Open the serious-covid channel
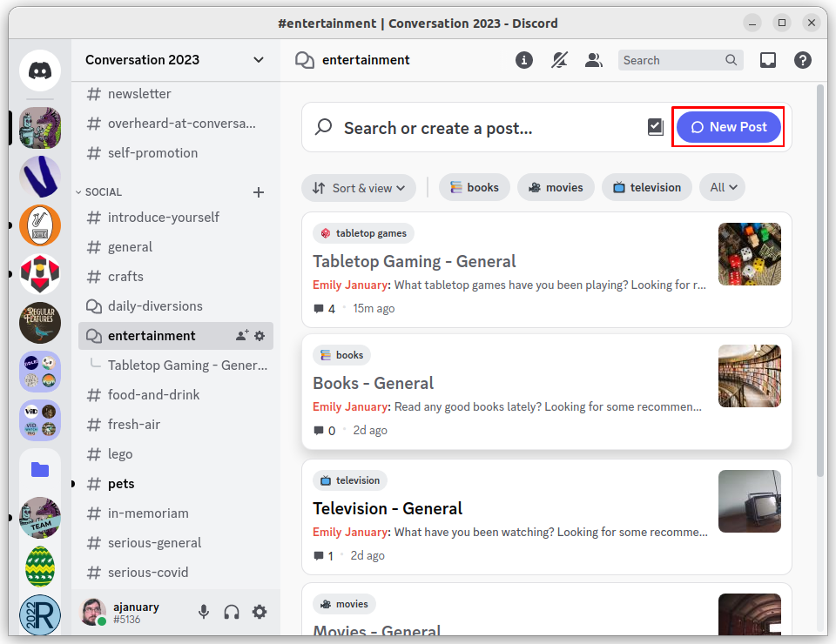The image size is (836, 644). 175,573
